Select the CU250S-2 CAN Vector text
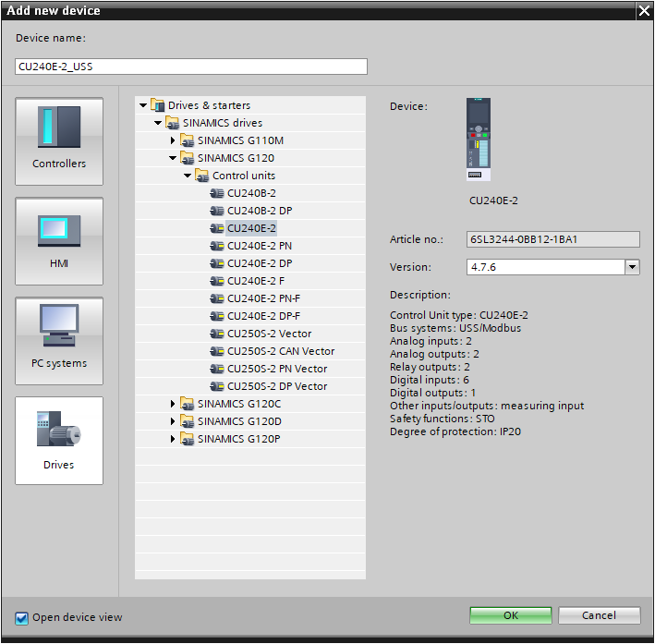655x644 pixels. (281, 351)
